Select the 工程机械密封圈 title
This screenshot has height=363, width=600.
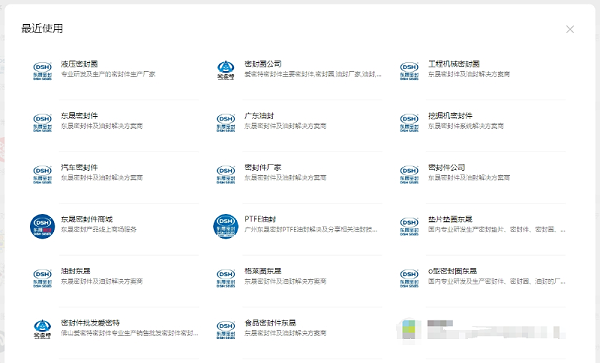coord(454,64)
